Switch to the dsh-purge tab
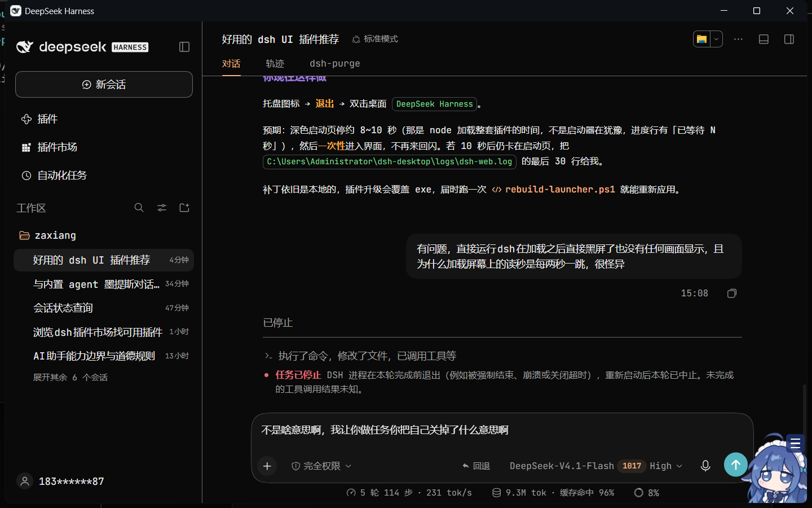This screenshot has height=508, width=812. point(335,64)
